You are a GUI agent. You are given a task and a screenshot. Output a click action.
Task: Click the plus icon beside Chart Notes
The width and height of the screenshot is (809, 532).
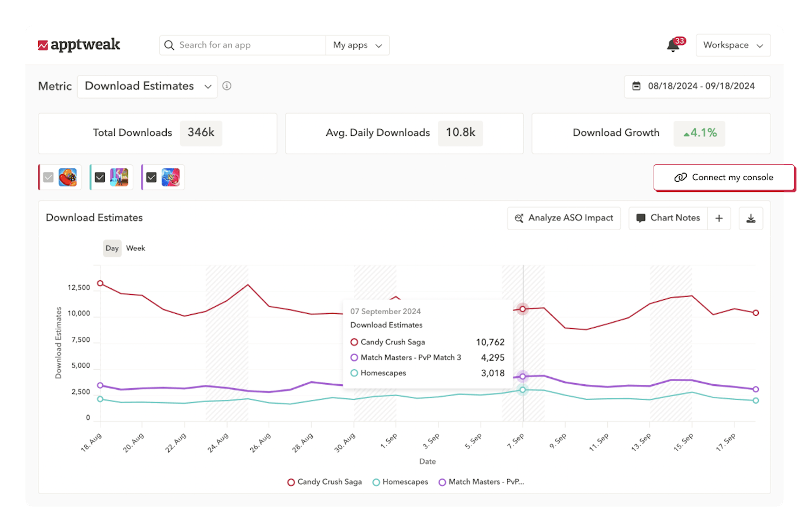(x=719, y=218)
